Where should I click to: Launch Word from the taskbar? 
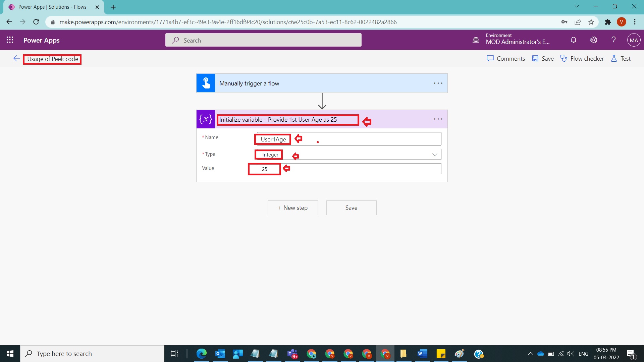click(422, 354)
